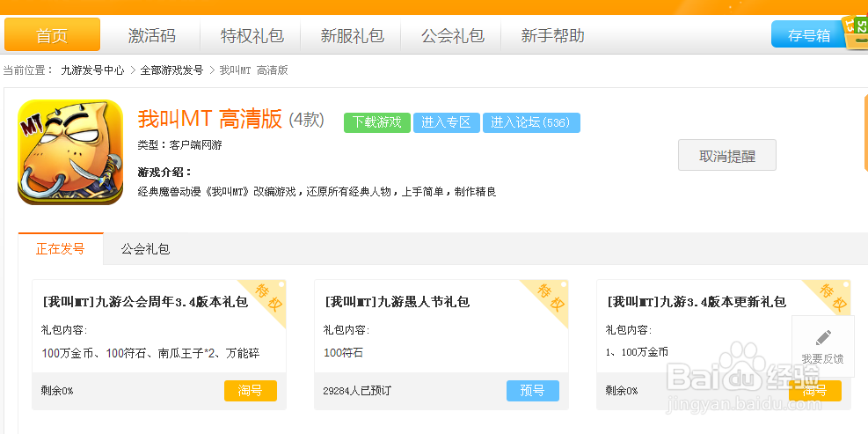Open the 首页 navigation tab
Viewport: 868px width, 434px height.
point(52,35)
